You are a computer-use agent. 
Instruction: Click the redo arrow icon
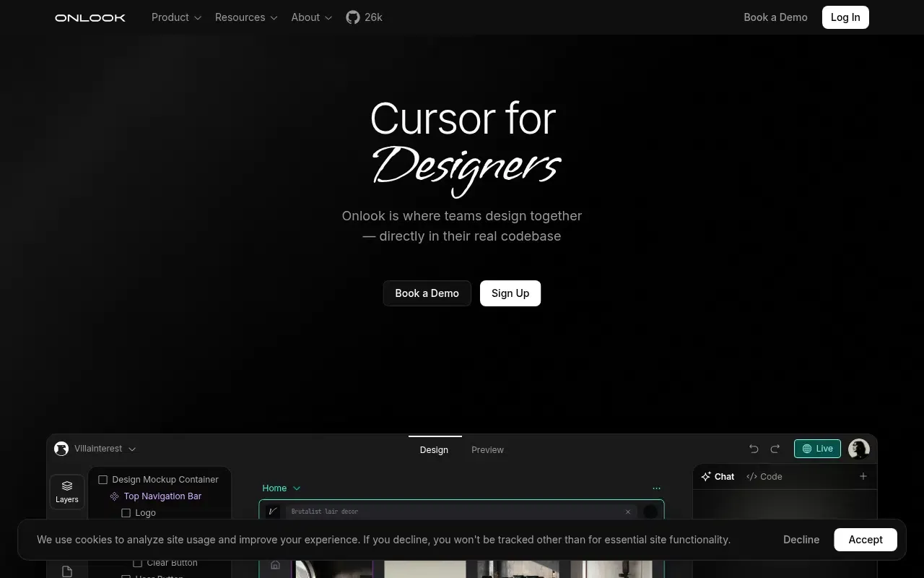(775, 449)
